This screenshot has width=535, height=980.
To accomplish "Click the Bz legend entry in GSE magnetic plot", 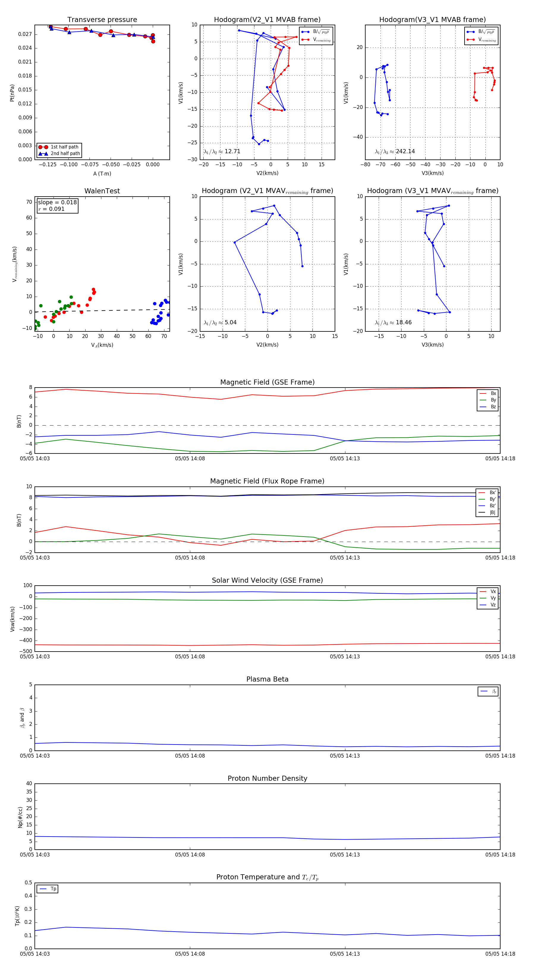I will point(488,407).
